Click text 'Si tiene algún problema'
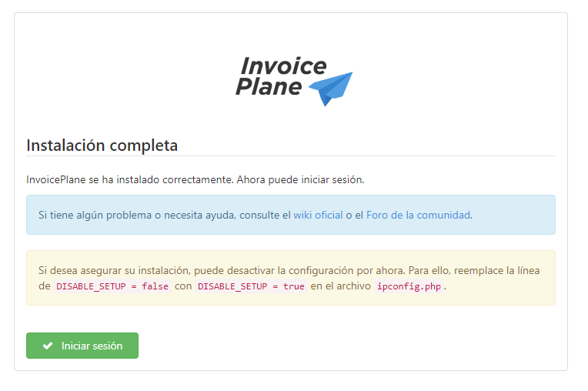This screenshot has height=391, width=588. pyautogui.click(x=95, y=216)
